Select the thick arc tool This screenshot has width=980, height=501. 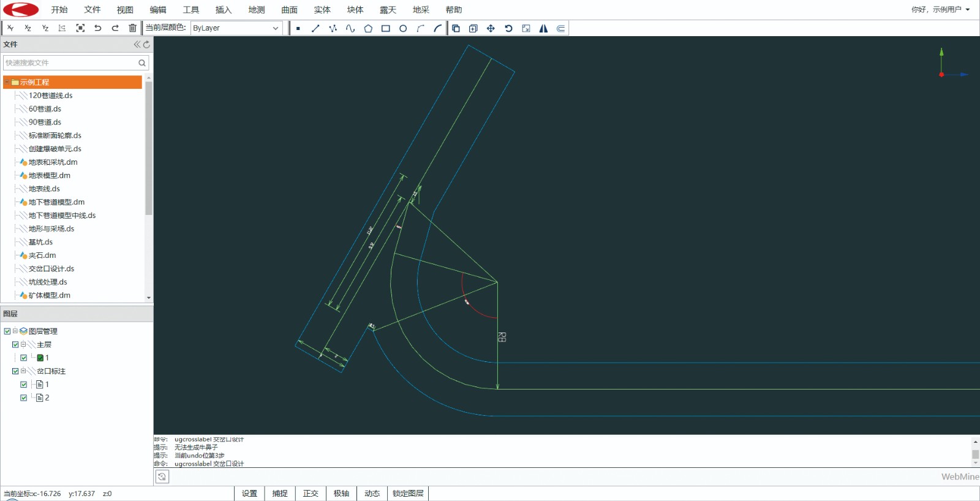coord(437,28)
